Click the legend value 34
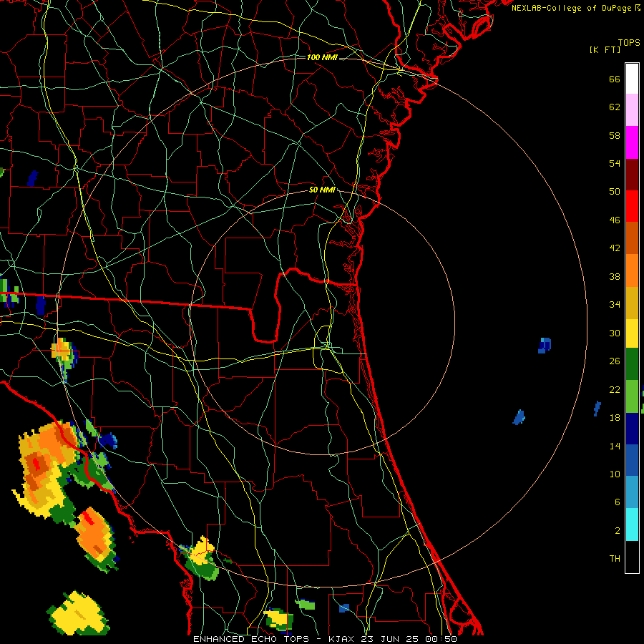This screenshot has width=644, height=644. point(615,304)
